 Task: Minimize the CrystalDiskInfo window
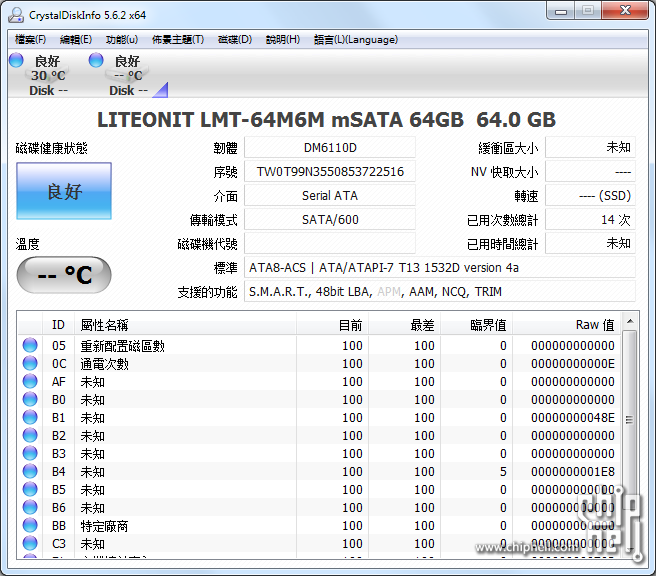click(x=561, y=11)
